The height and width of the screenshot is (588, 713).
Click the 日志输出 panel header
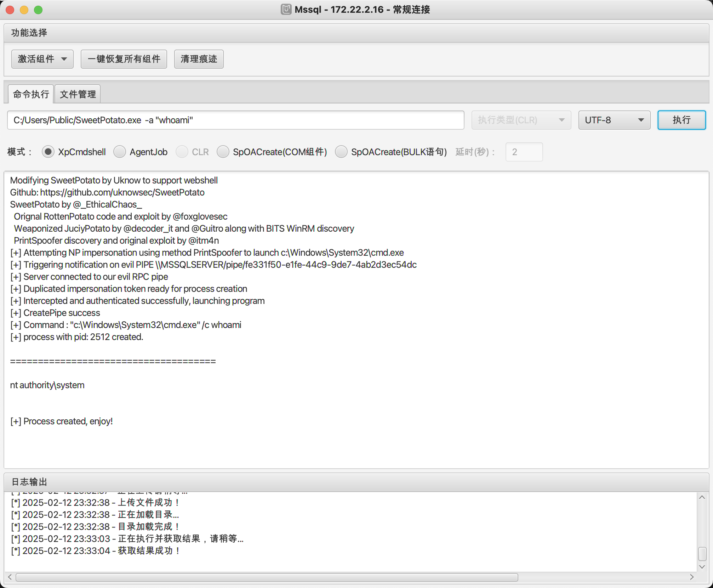(356, 482)
